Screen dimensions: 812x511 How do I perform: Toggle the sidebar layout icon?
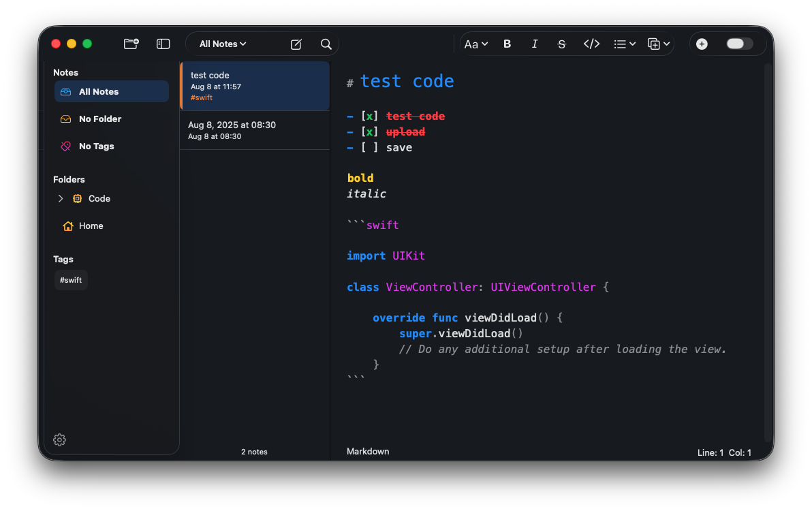coord(163,43)
